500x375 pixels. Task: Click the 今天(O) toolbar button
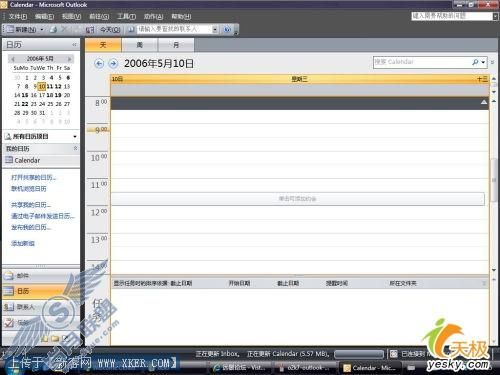point(110,30)
